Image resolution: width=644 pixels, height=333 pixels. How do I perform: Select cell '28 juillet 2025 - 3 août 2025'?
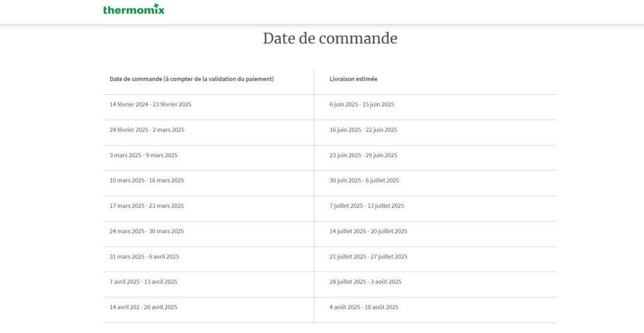click(365, 281)
